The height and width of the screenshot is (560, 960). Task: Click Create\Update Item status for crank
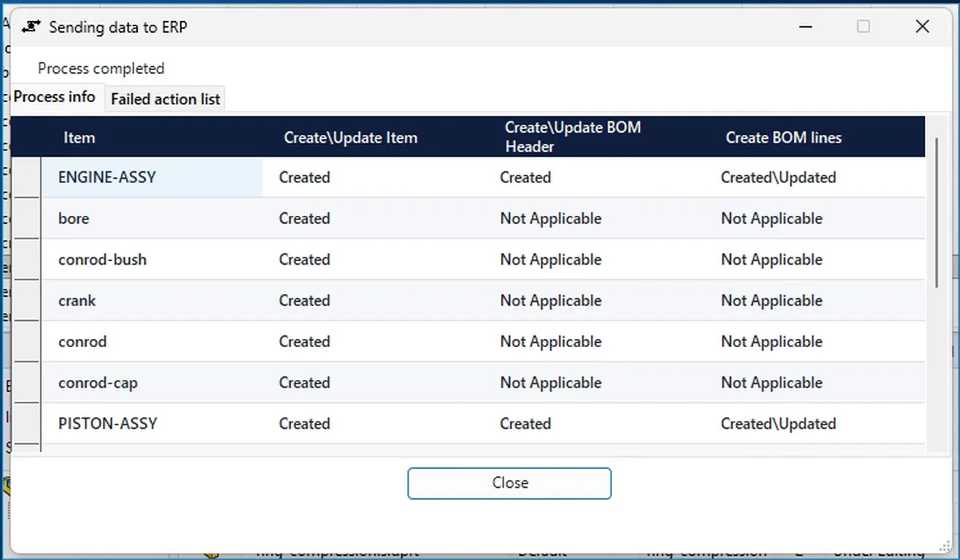coord(304,300)
